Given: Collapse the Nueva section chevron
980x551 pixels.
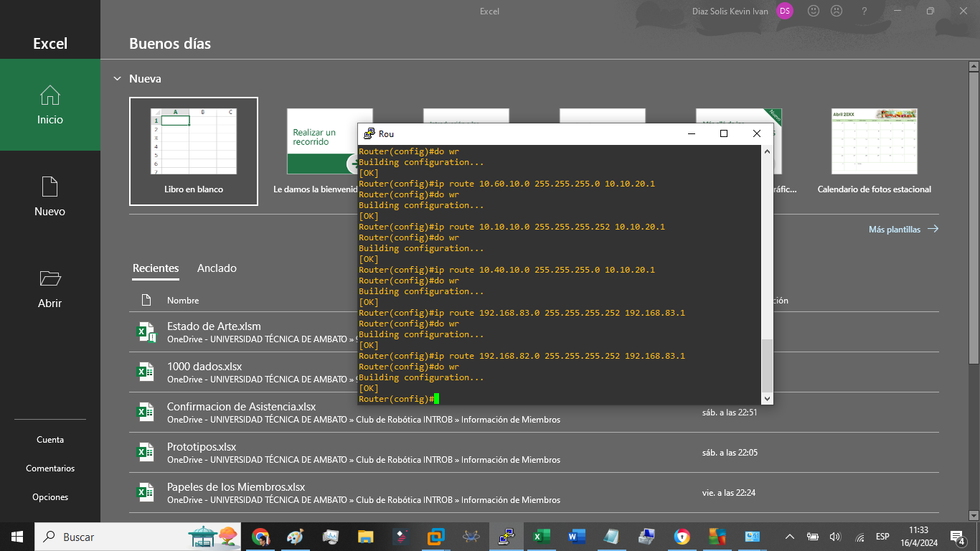Looking at the screenshot, I should pyautogui.click(x=118, y=78).
